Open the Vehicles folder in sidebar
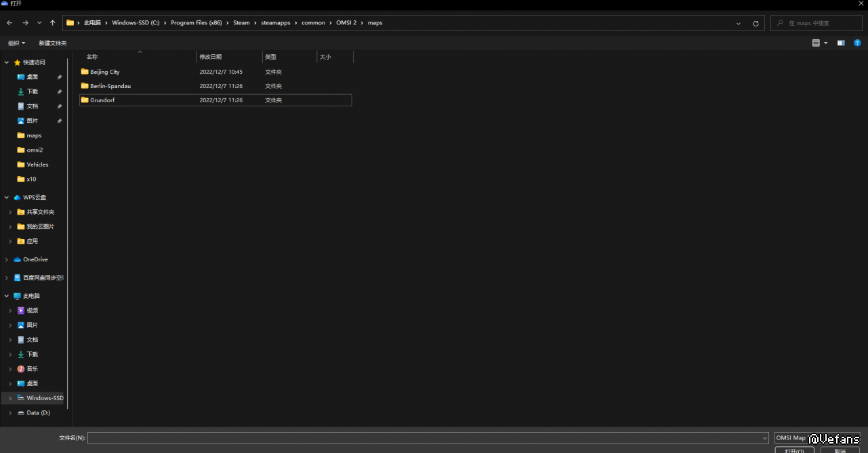Screen dimensions: 868x453 pyautogui.click(x=37, y=165)
